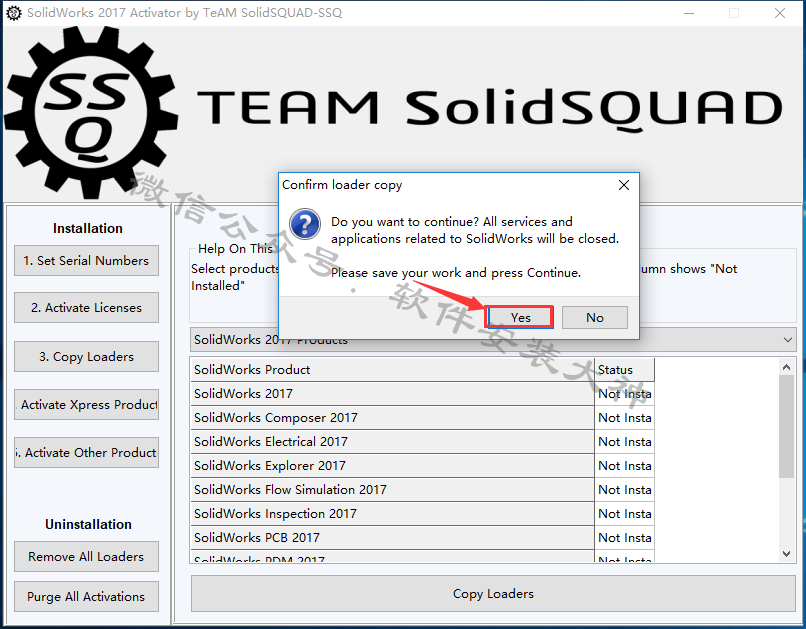Close the Confirm loader copy dialog
The image size is (806, 629).
(624, 185)
